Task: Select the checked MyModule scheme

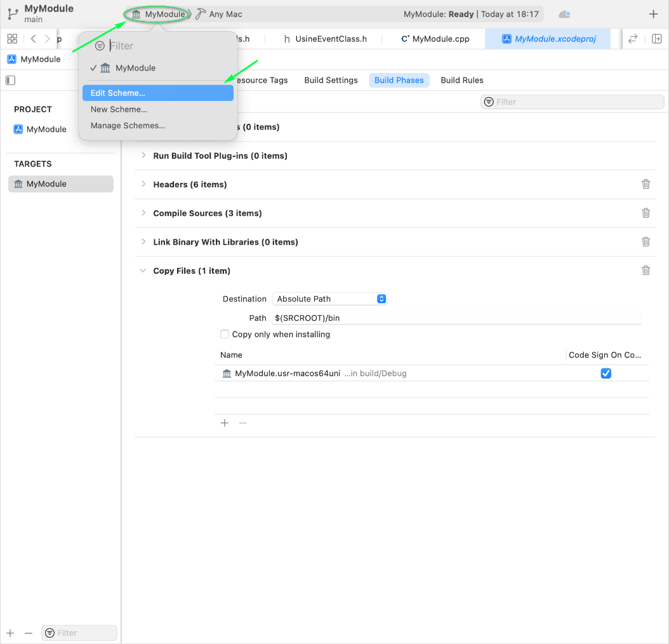Action: coord(158,68)
